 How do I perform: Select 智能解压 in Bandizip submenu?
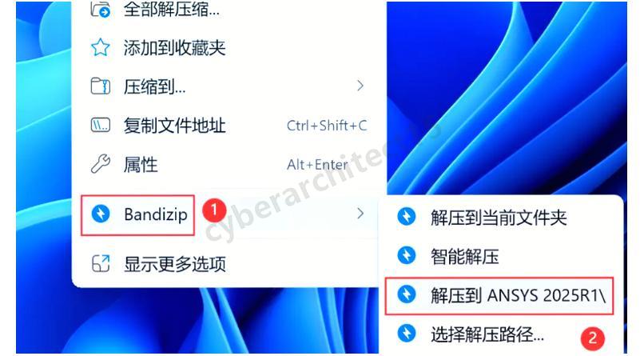point(500,256)
